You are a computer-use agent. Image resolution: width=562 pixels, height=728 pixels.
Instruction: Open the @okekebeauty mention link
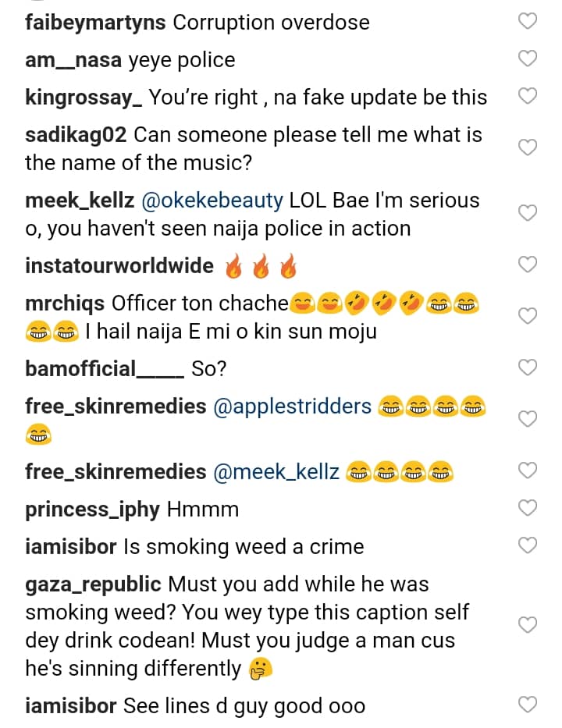(214, 200)
